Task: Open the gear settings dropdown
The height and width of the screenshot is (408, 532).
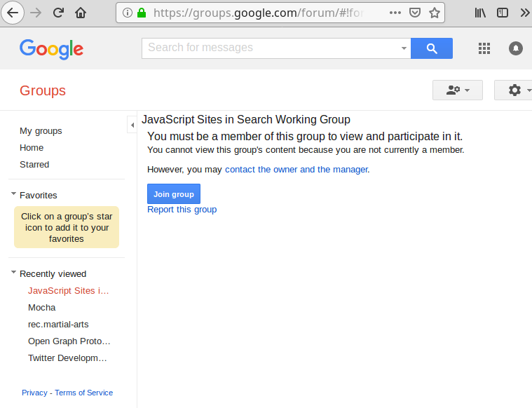Action: point(514,90)
